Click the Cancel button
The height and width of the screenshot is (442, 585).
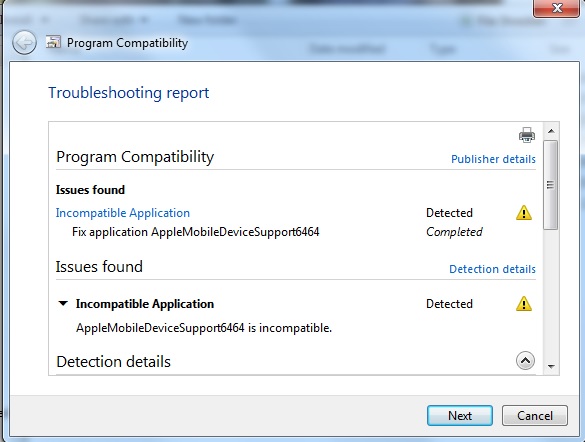pos(535,416)
